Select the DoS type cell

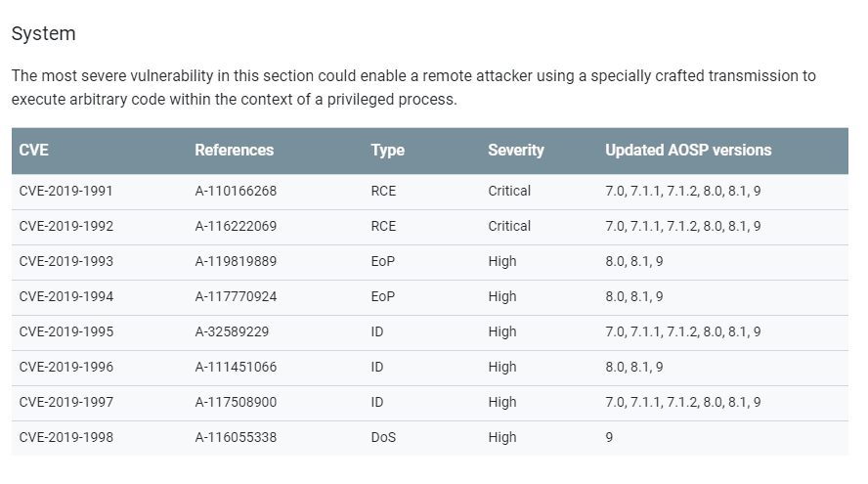(x=383, y=437)
